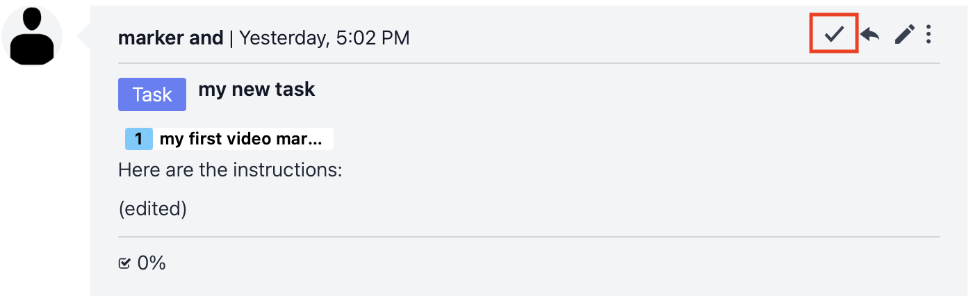Click the comment bubble pointer beside avatar

pyautogui.click(x=84, y=37)
